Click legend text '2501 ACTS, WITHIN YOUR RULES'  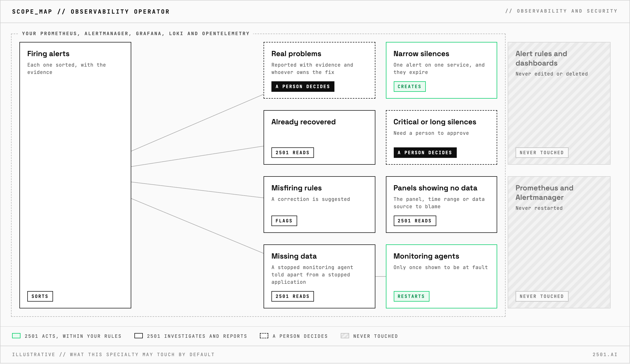(73, 336)
